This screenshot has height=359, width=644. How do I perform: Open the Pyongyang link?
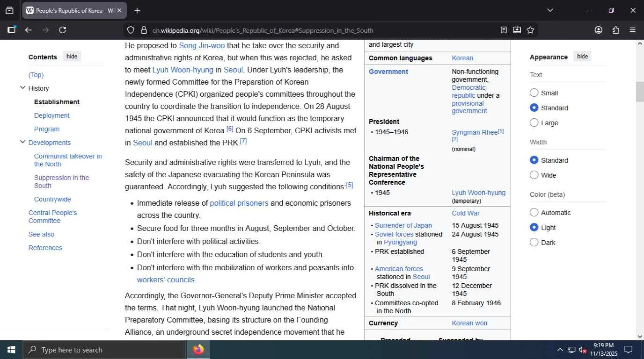point(400,242)
